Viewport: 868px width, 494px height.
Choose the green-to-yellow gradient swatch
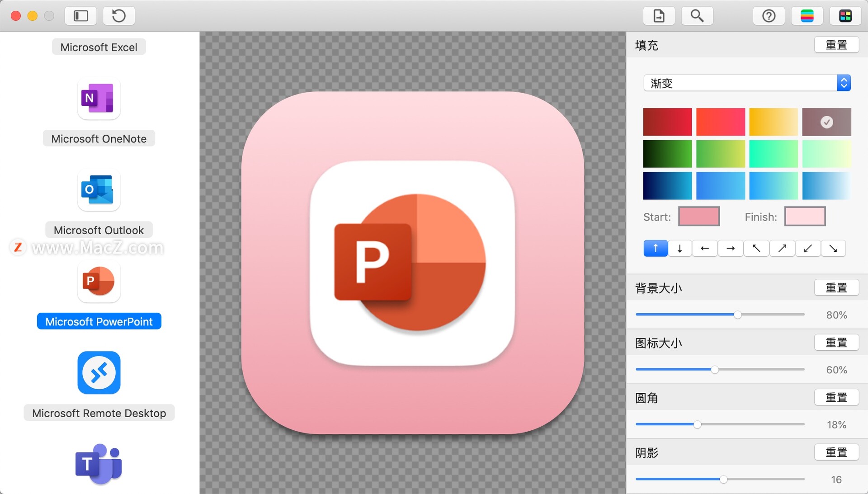coord(721,154)
